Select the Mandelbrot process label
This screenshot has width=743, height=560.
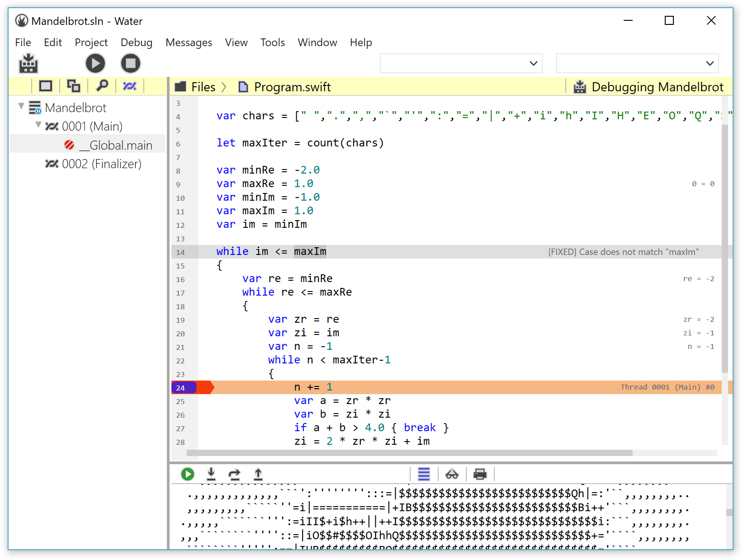(76, 108)
